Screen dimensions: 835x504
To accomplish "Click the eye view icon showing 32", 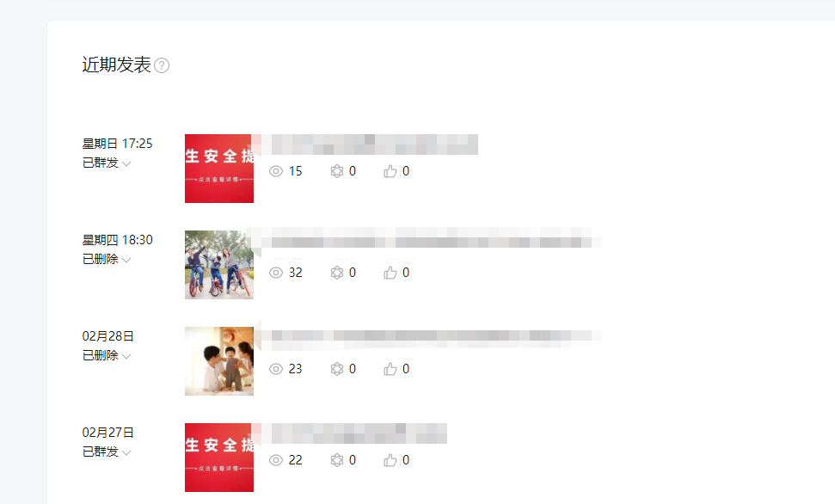I will [x=276, y=273].
